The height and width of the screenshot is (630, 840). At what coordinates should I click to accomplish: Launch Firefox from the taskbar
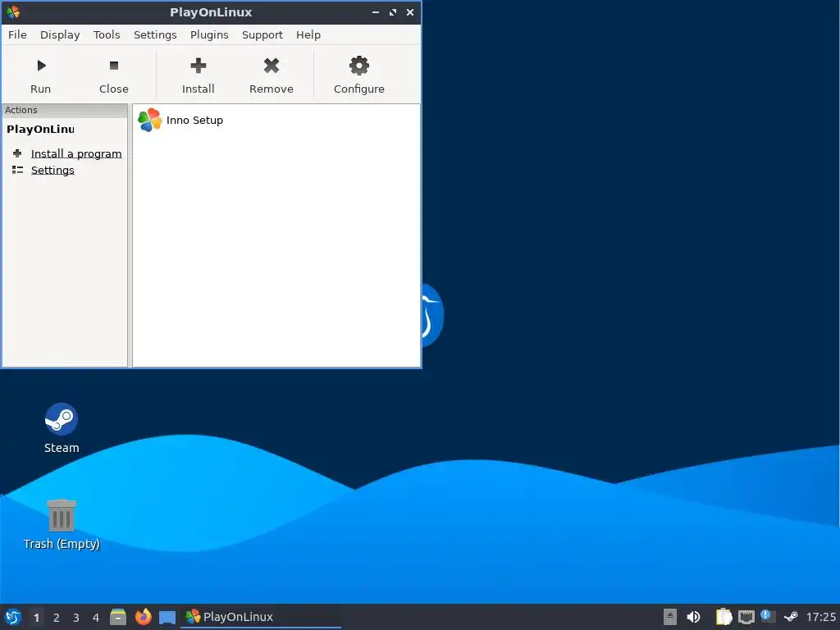pyautogui.click(x=143, y=617)
